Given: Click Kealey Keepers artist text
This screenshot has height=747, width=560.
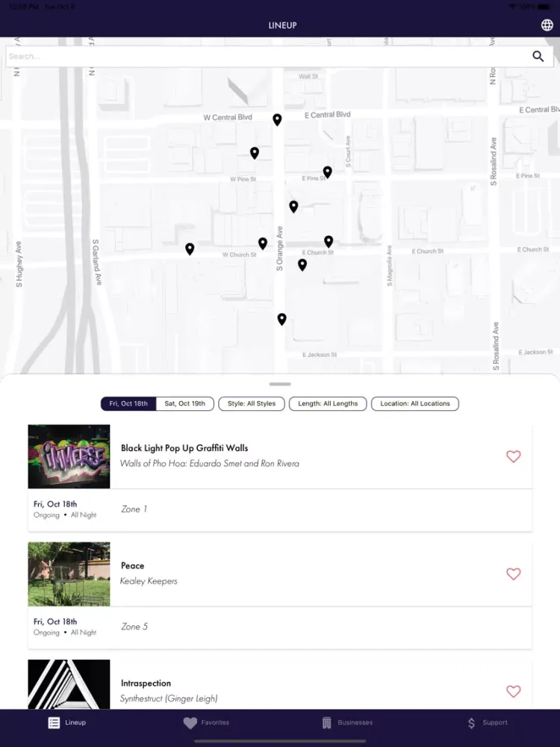Looking at the screenshot, I should coord(149,580).
